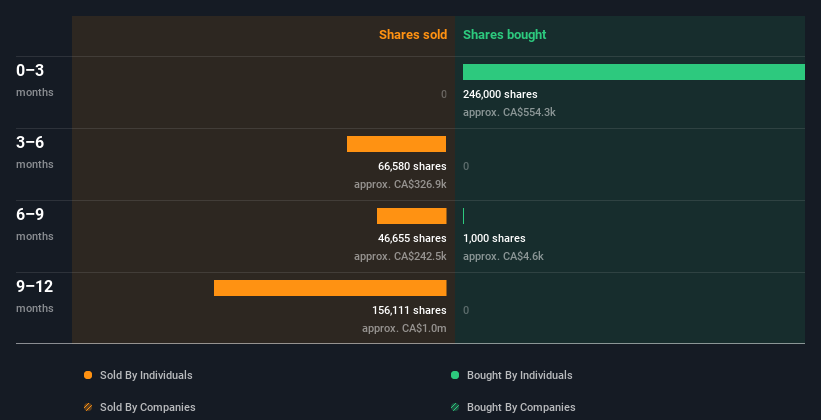Select the orange 3–6 months shares sold bar
821x420 pixels.
tap(396, 144)
